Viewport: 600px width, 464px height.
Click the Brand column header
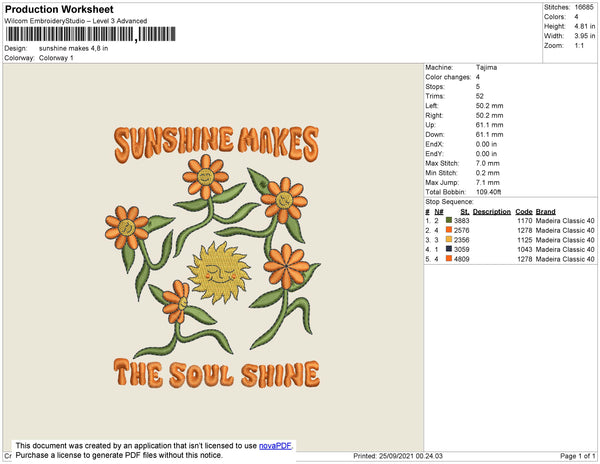click(x=544, y=211)
